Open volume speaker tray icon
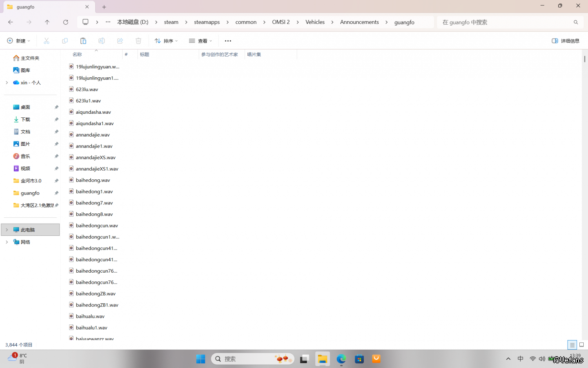Image resolution: width=588 pixels, height=368 pixels. [542, 359]
